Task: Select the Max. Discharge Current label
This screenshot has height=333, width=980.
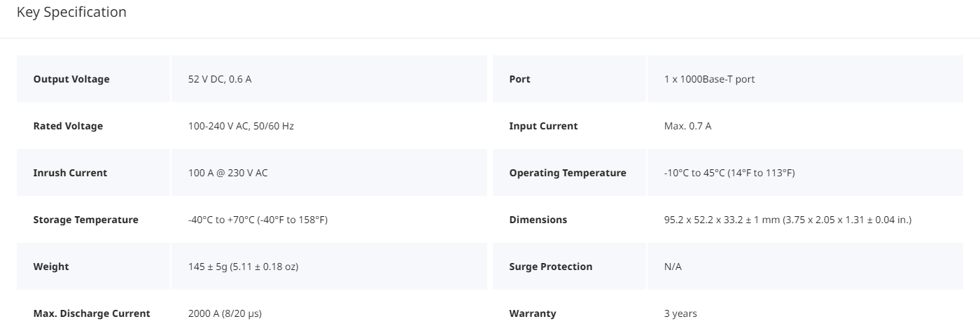Action: pos(92,313)
